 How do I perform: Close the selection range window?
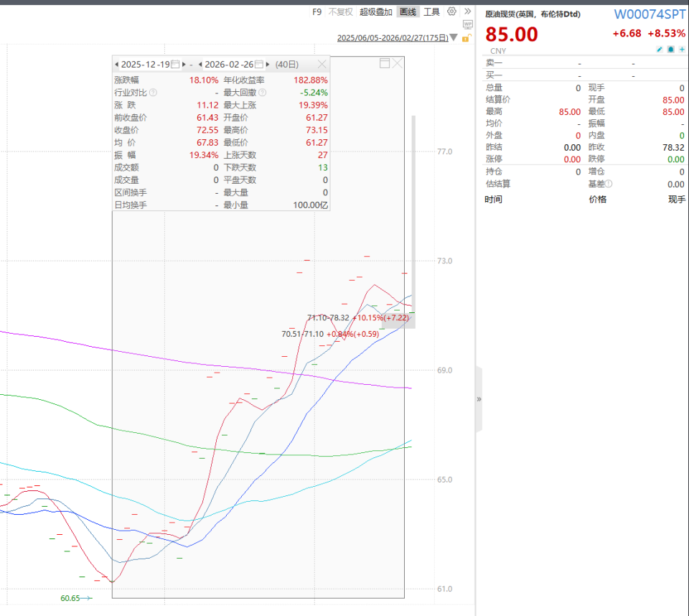tap(397, 63)
